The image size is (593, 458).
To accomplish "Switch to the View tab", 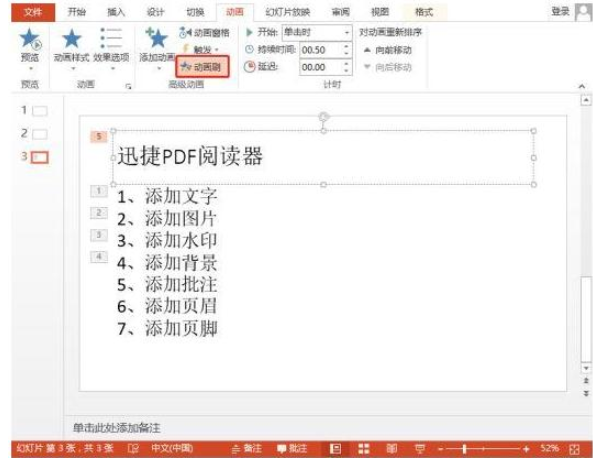I will [380, 12].
